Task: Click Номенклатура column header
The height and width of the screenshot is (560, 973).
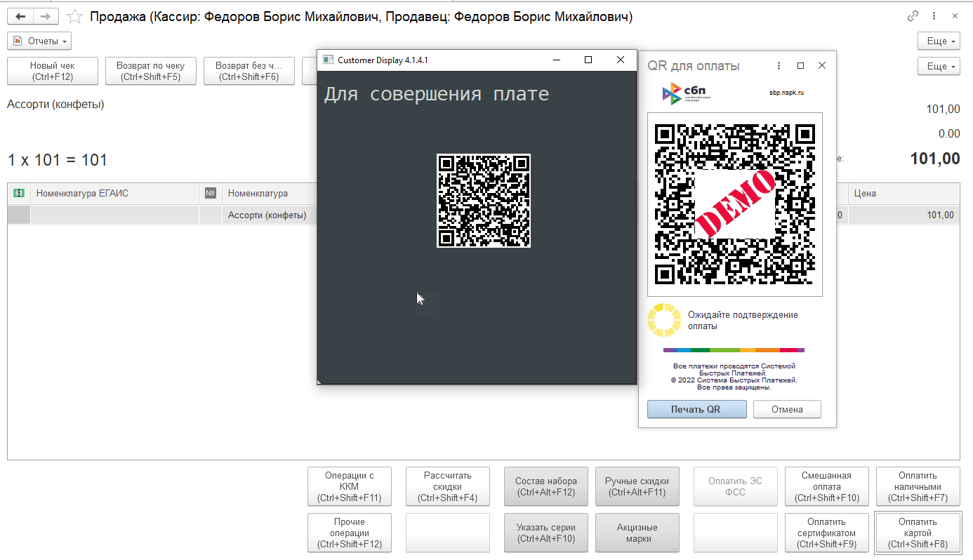Action: (x=270, y=193)
